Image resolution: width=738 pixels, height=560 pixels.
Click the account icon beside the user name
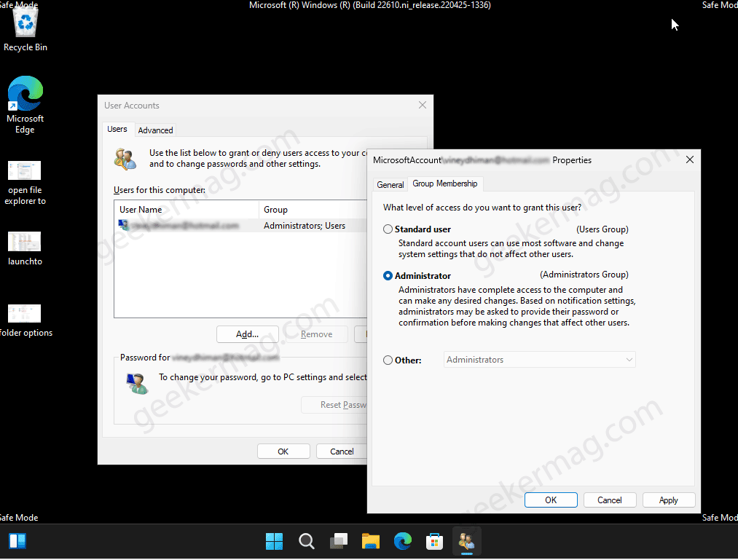tap(123, 225)
